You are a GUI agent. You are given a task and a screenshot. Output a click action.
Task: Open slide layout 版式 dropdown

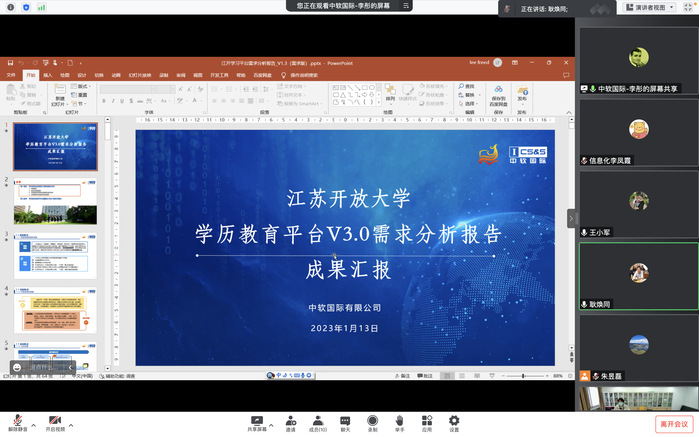click(x=81, y=86)
